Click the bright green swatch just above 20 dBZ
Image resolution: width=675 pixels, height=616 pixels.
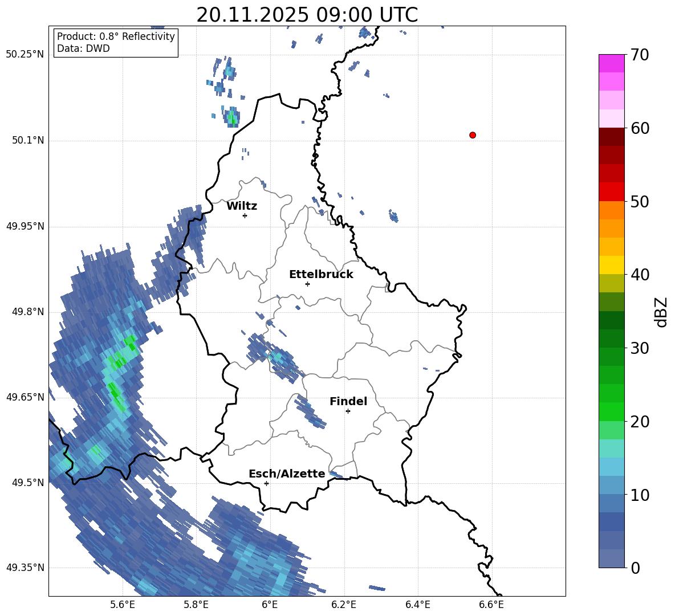click(x=611, y=411)
